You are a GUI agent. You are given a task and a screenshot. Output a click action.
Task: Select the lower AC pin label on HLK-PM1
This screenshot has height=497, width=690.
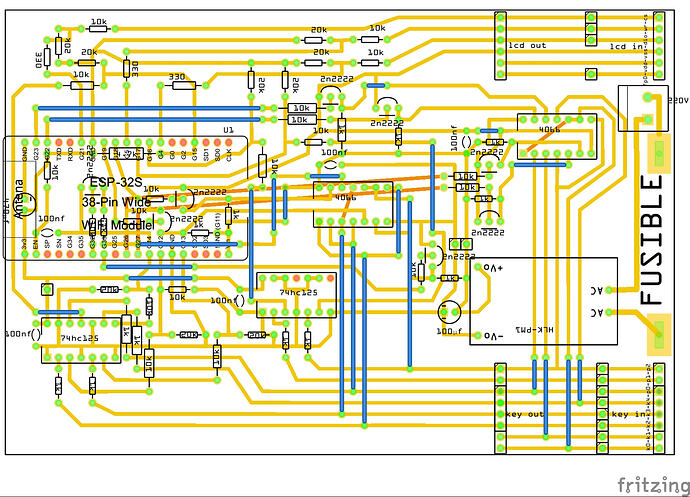597,313
